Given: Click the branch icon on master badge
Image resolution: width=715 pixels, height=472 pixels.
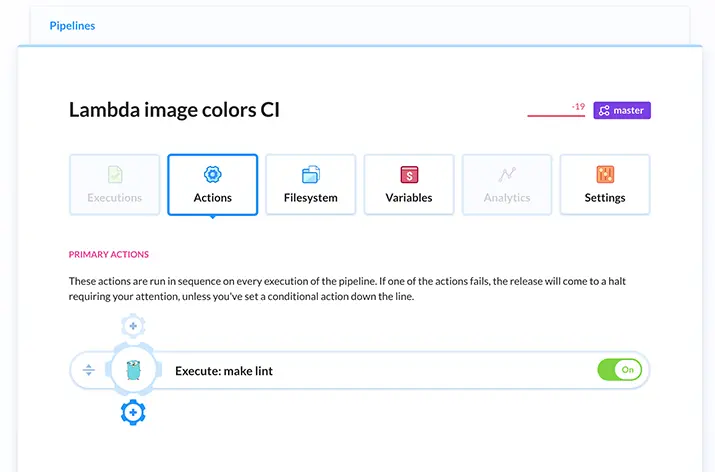Looking at the screenshot, I should tap(604, 110).
